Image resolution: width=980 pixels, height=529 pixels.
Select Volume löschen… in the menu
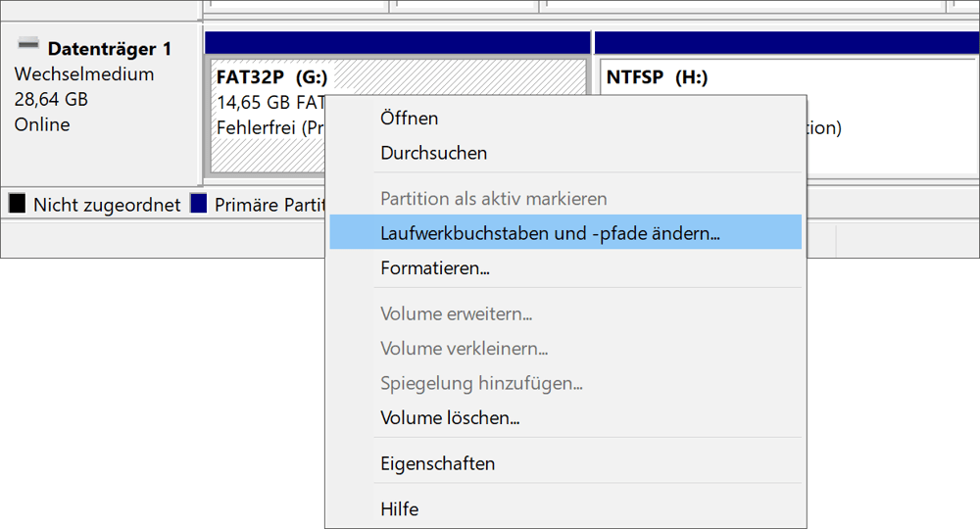coord(449,418)
